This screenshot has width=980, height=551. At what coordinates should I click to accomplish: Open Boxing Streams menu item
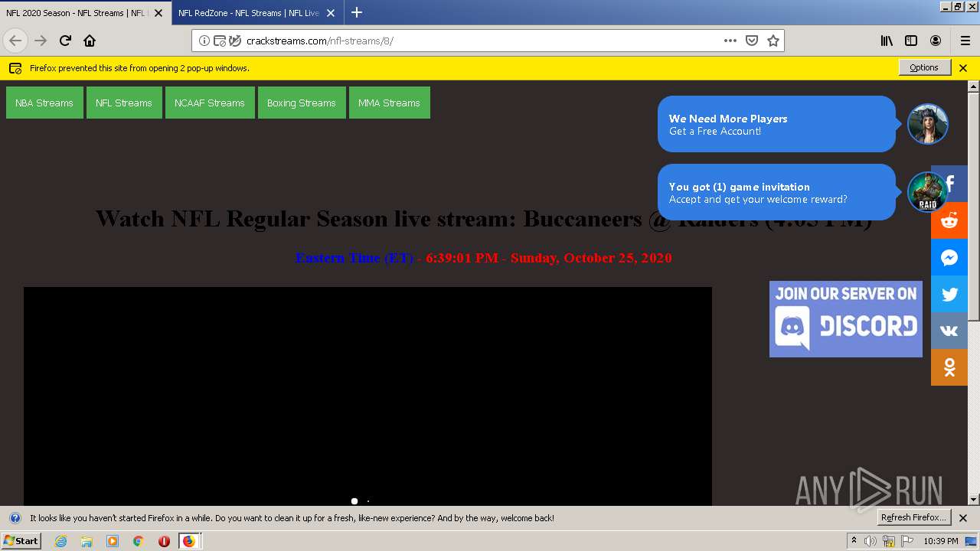pos(302,103)
